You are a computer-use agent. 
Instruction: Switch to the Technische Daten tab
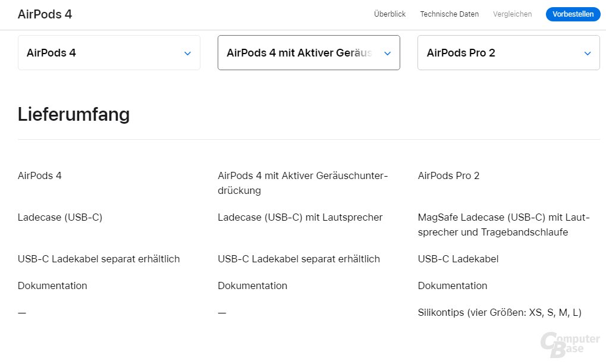click(449, 14)
